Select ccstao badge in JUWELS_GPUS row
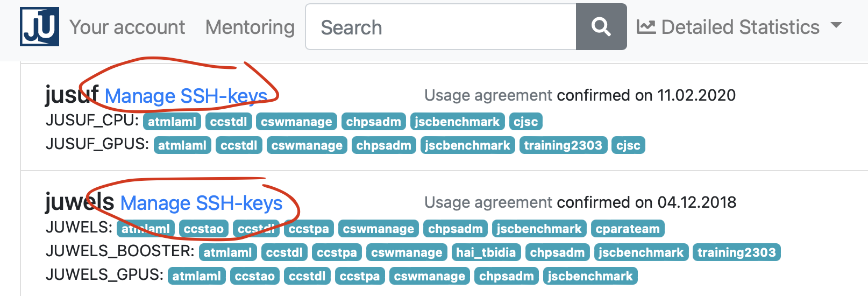Image resolution: width=868 pixels, height=296 pixels. pyautogui.click(x=254, y=276)
